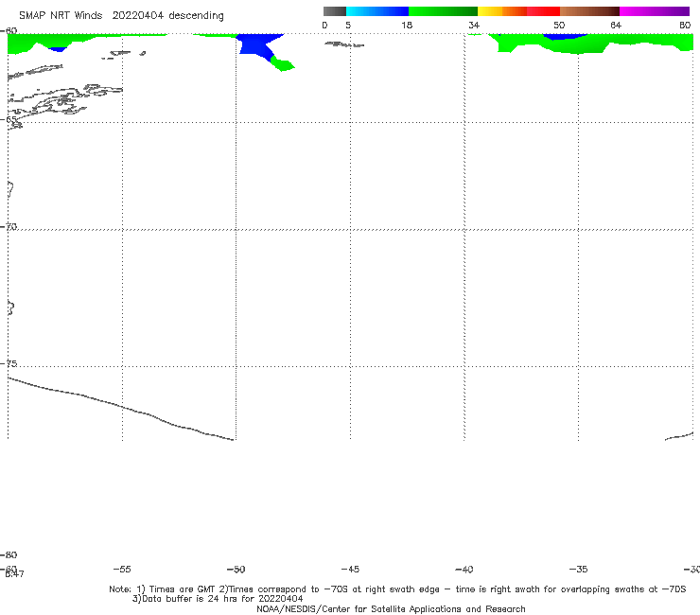Click the -75 latitude axis label
The height and width of the screenshot is (615, 700).
[x=9, y=363]
